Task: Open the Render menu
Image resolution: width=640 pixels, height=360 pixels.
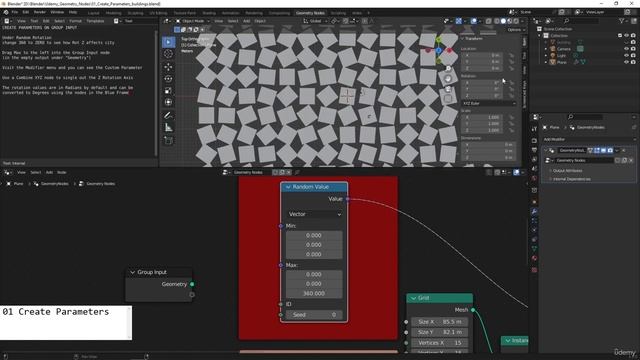Action: click(40, 12)
